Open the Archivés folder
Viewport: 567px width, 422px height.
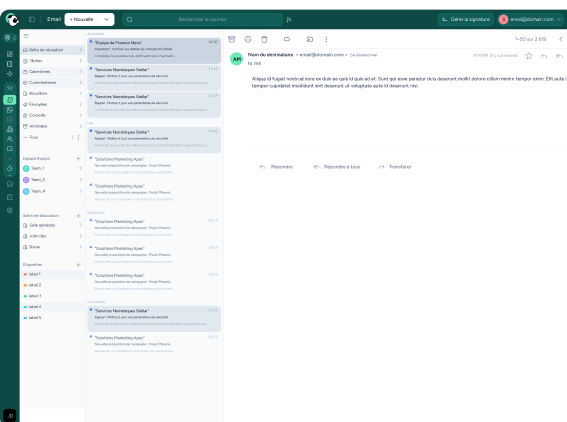[x=52, y=126]
